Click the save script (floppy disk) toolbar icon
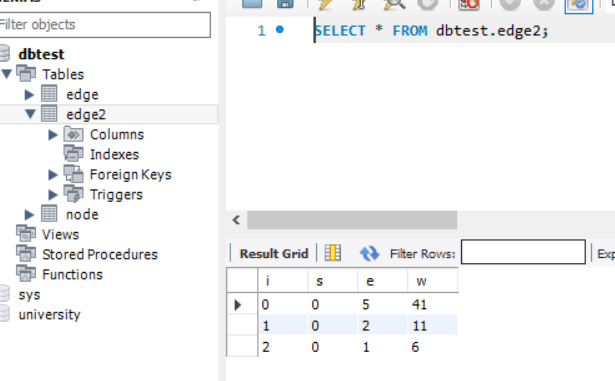This screenshot has height=381, width=615. click(285, 4)
